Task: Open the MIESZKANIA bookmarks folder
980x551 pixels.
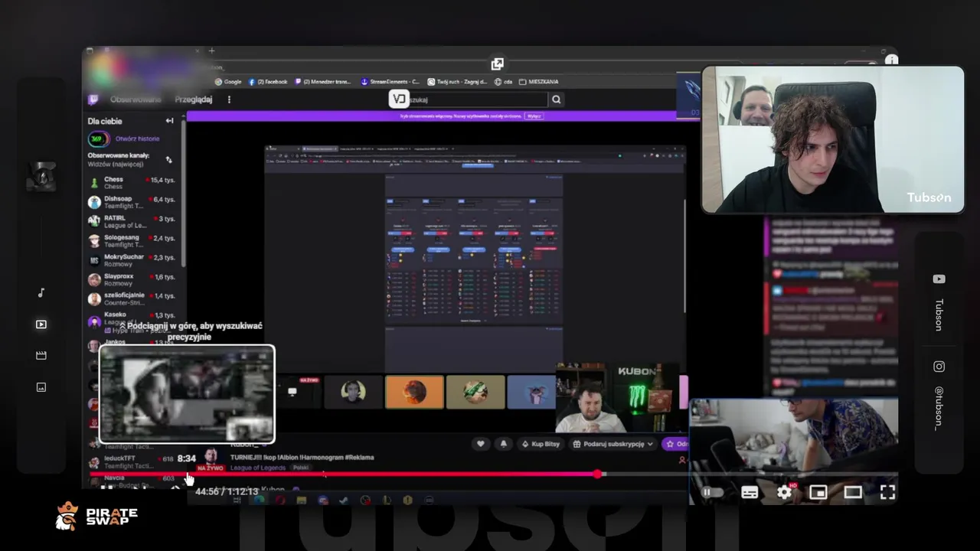Action: [538, 82]
